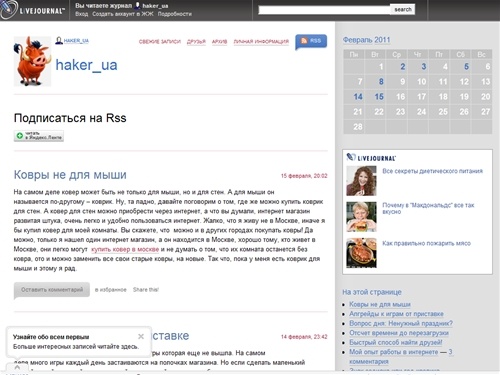Click the user icon next to haker_ua in header

137,5
